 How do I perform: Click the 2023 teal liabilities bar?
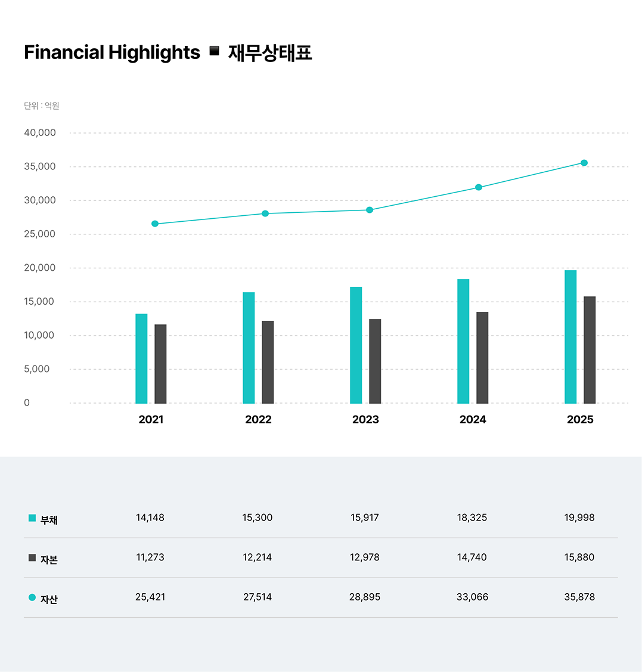[356, 345]
